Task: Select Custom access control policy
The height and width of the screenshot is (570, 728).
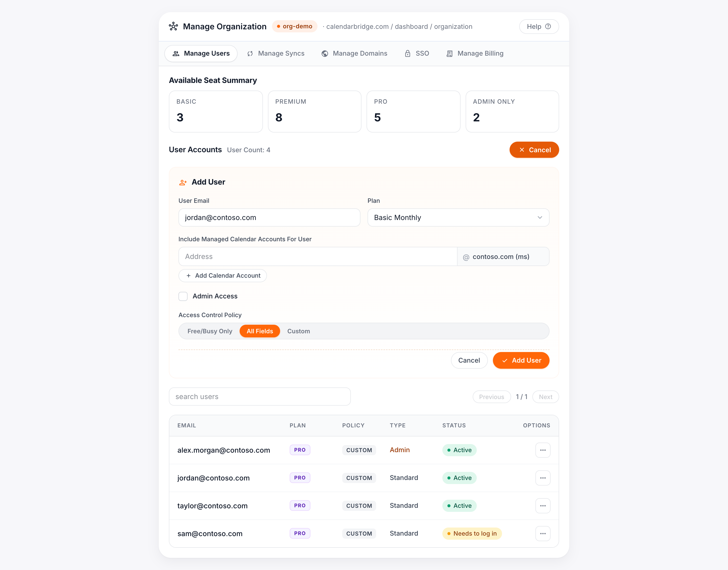Action: pos(299,331)
